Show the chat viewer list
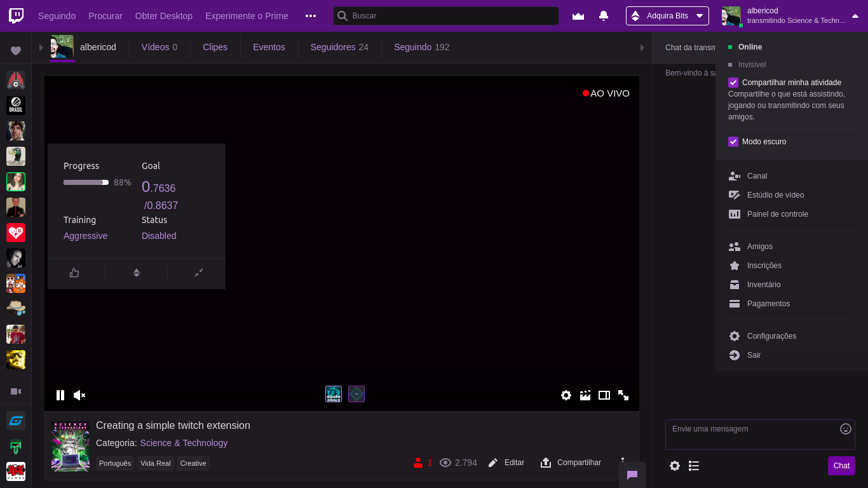 [694, 466]
